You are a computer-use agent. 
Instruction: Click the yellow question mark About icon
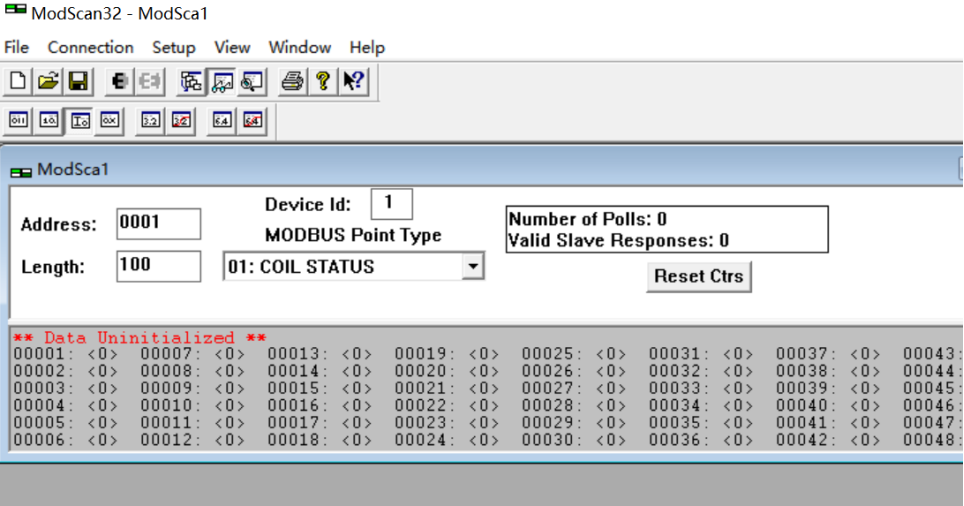(323, 81)
